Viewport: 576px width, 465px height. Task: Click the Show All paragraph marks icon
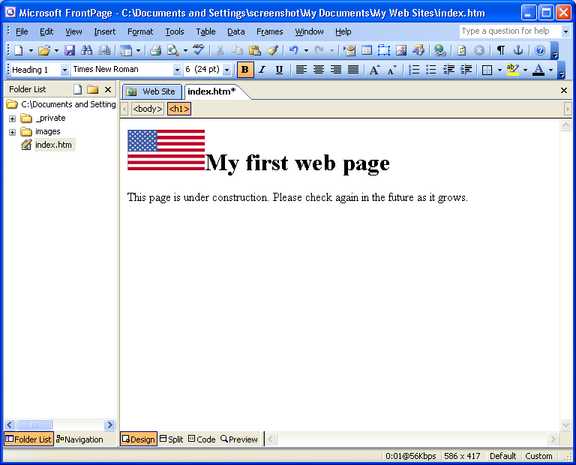[x=500, y=50]
